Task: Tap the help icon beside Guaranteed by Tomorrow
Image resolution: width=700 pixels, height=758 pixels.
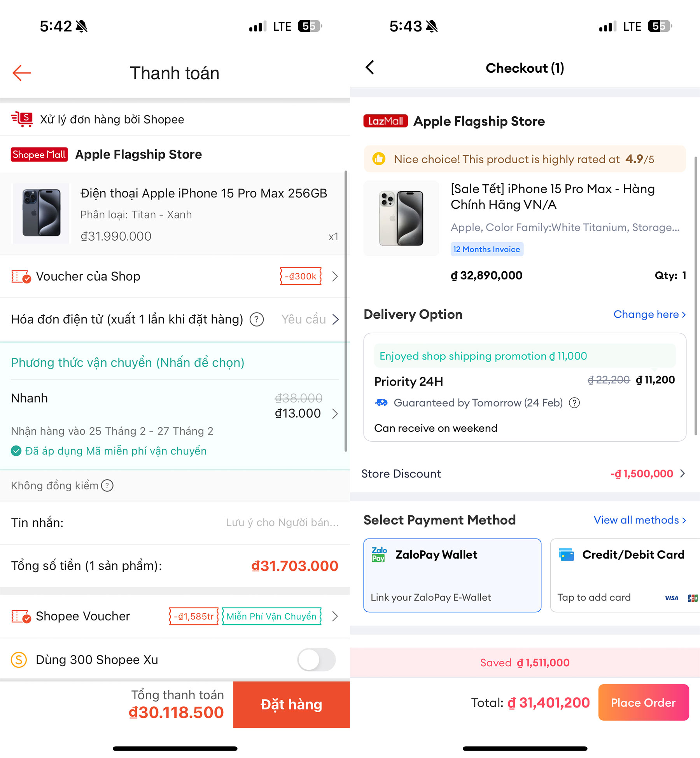Action: click(574, 403)
